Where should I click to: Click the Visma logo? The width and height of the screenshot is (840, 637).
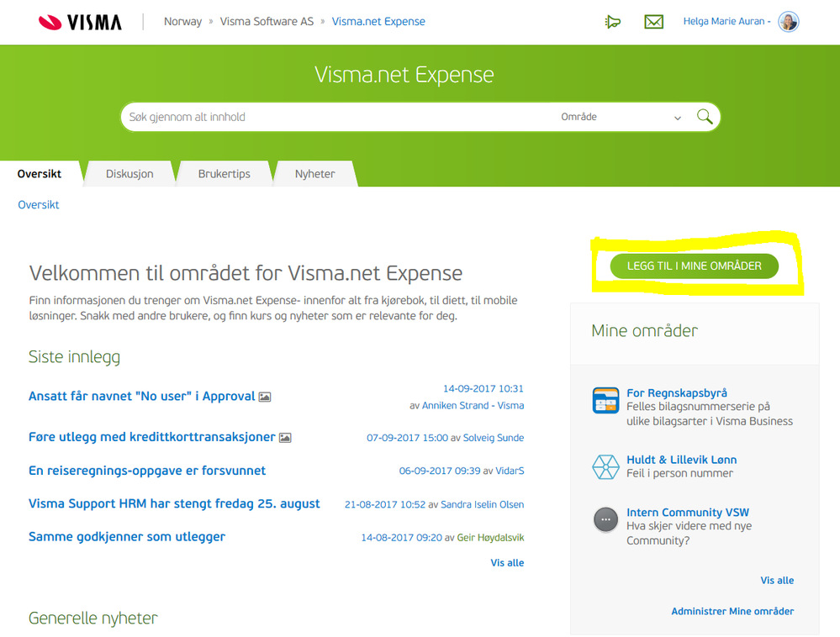pyautogui.click(x=81, y=22)
